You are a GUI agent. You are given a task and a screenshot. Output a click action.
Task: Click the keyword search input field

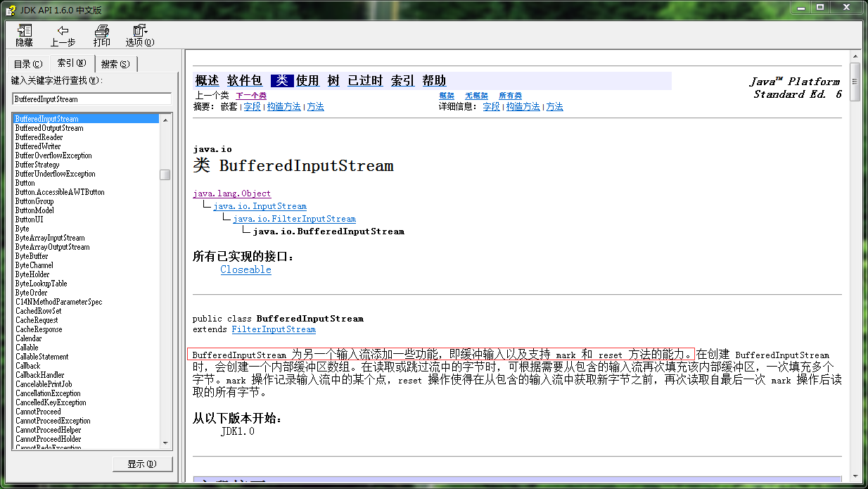92,99
